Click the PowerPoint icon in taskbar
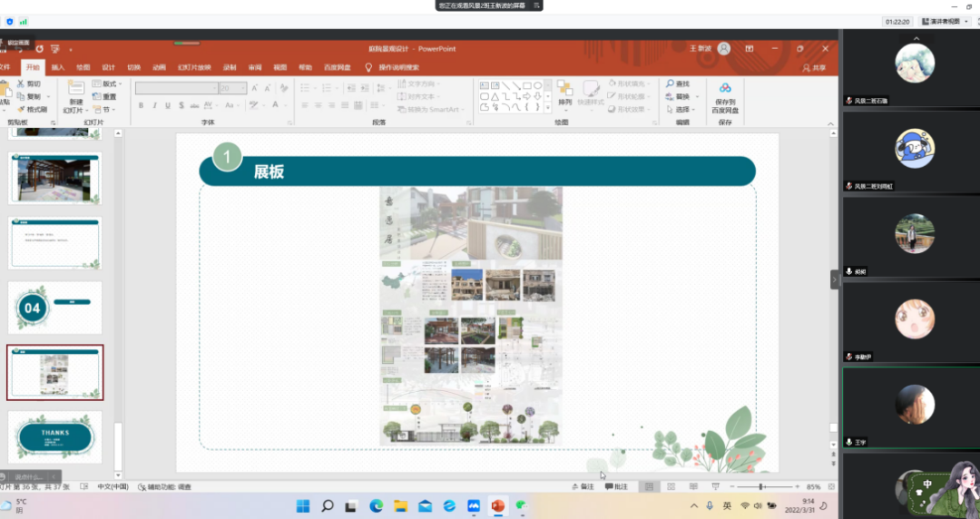980x519 pixels. tap(498, 506)
